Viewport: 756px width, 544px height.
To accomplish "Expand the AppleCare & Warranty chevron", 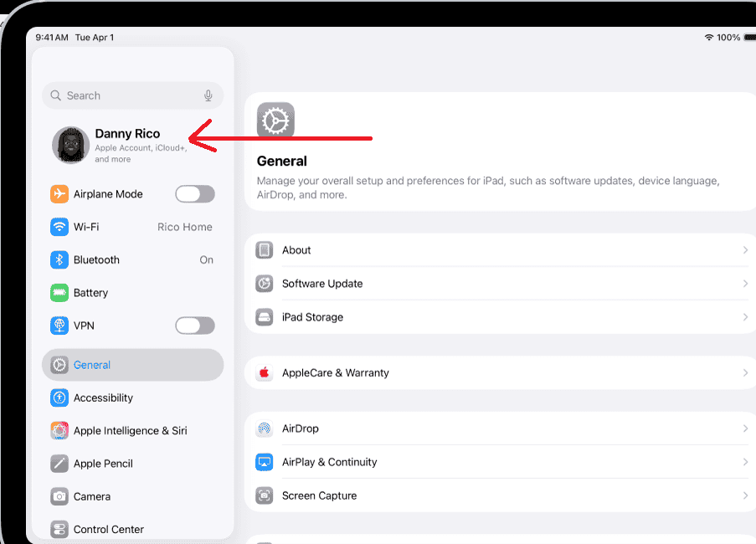I will pos(745,372).
